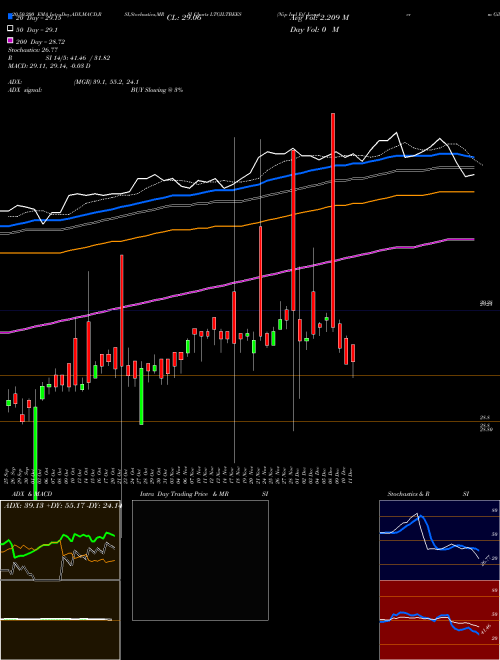The height and width of the screenshot is (660, 500).
Task: Click the 'Intra Day Trading Price & MR' title
Action: [184, 494]
